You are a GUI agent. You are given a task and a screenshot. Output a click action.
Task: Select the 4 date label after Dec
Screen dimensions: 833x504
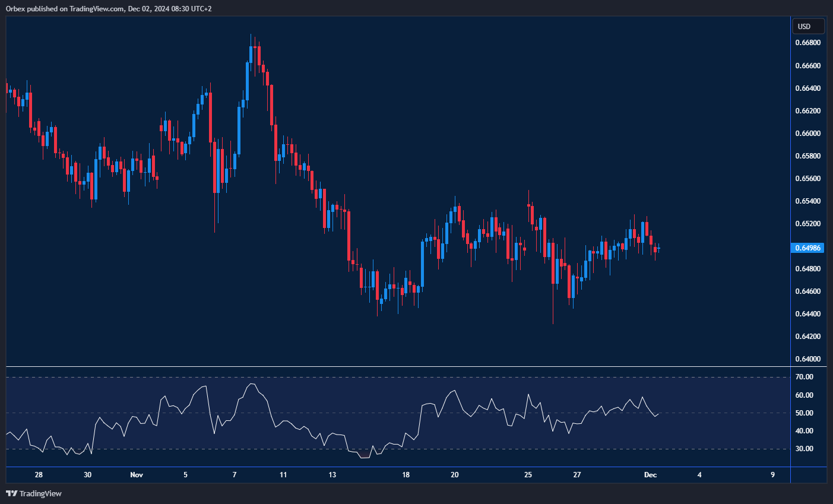[x=699, y=475]
